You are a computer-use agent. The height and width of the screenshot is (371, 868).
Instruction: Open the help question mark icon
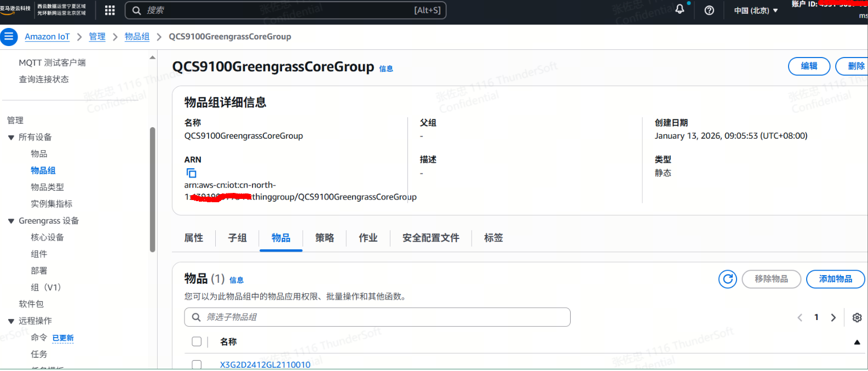pyautogui.click(x=709, y=10)
